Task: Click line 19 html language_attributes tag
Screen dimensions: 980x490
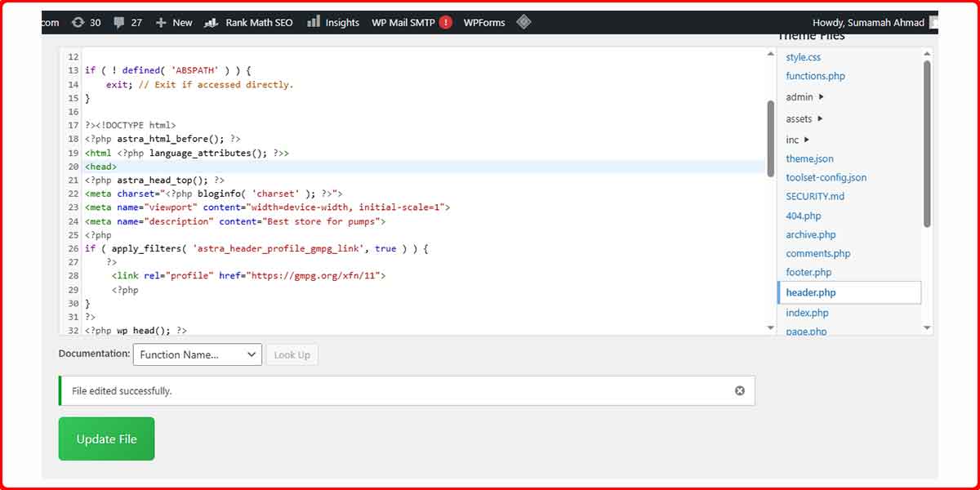Action: click(x=186, y=153)
